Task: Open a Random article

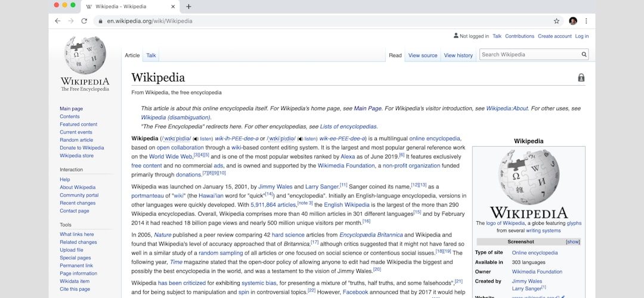Action: point(76,140)
